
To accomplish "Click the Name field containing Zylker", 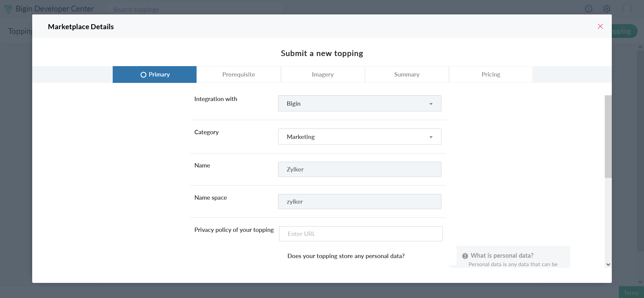I will 359,169.
